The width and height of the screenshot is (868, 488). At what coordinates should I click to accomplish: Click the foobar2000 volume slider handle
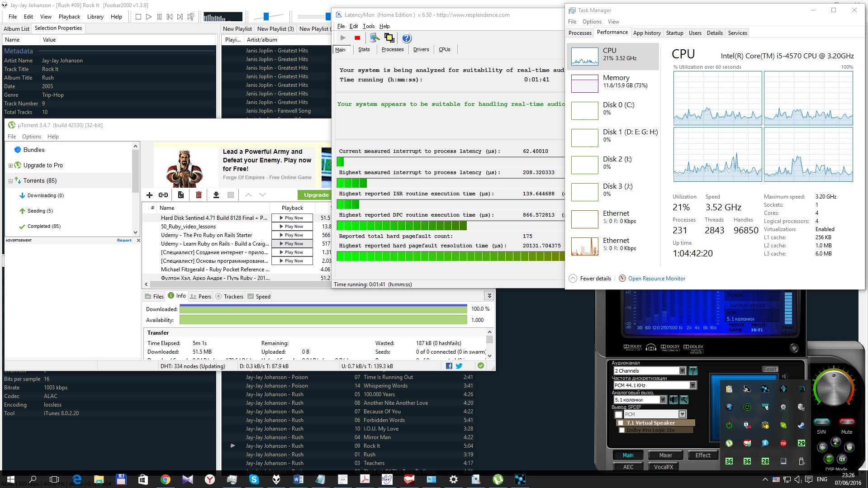(x=266, y=17)
